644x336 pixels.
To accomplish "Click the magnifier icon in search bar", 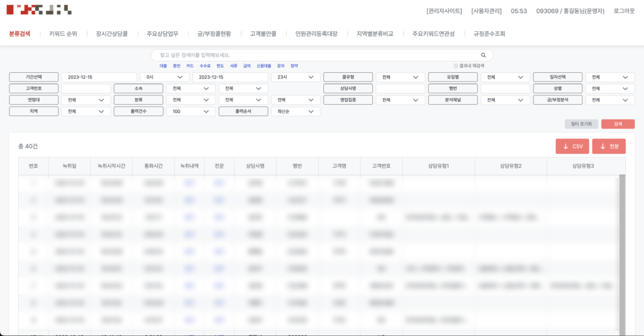I will tap(483, 55).
